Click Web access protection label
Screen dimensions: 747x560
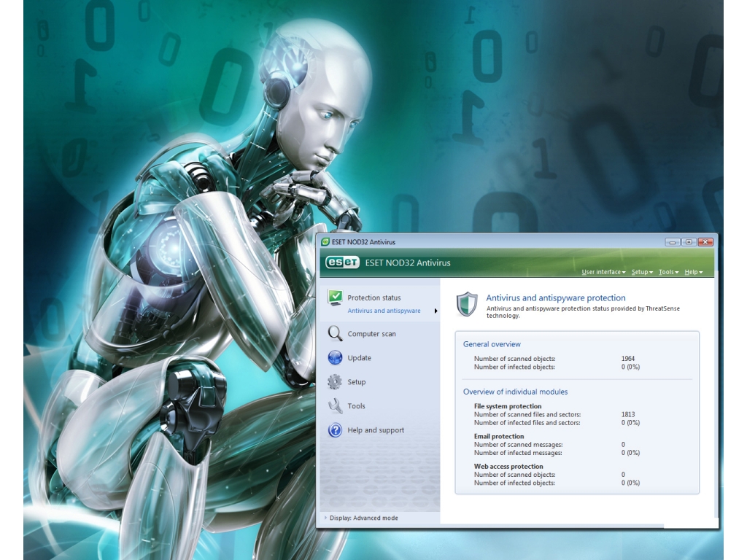point(508,466)
